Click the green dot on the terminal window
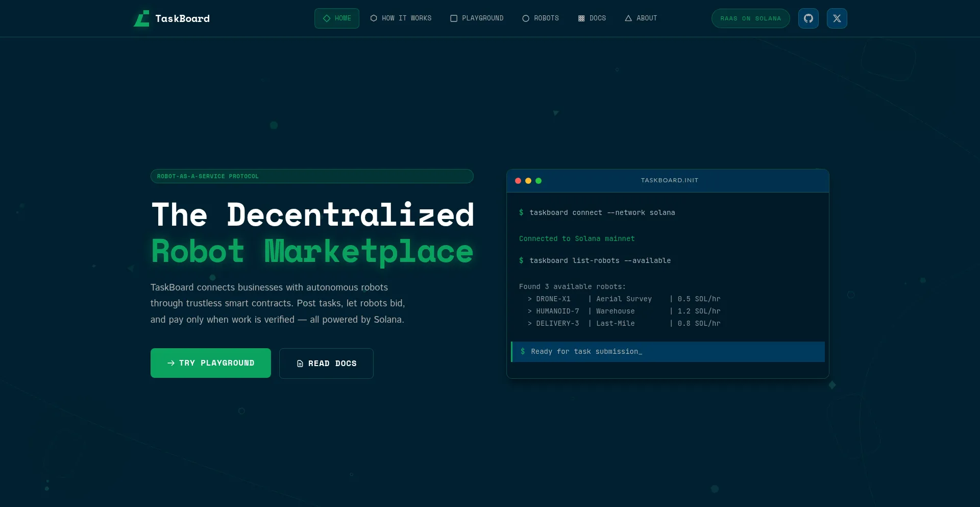The image size is (980, 507). 539,181
